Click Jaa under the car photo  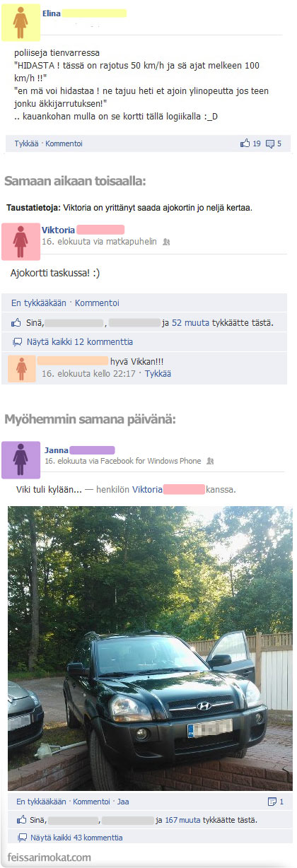pos(123,802)
